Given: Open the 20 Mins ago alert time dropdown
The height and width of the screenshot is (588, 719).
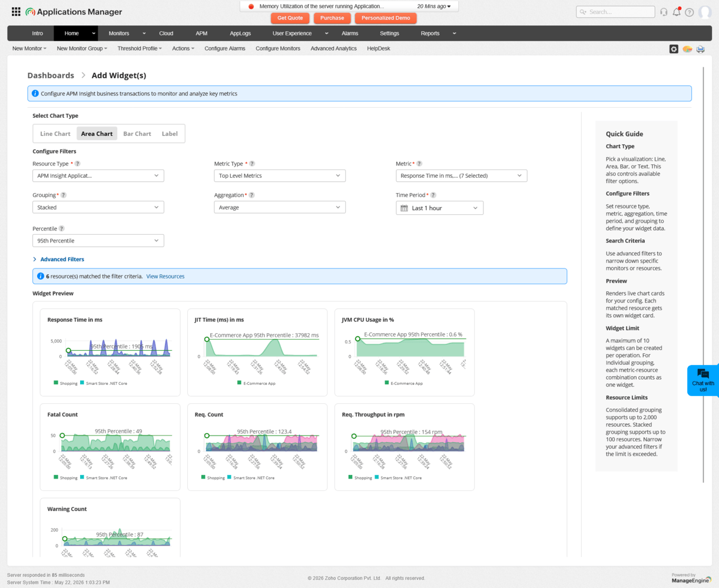Looking at the screenshot, I should coord(434,6).
